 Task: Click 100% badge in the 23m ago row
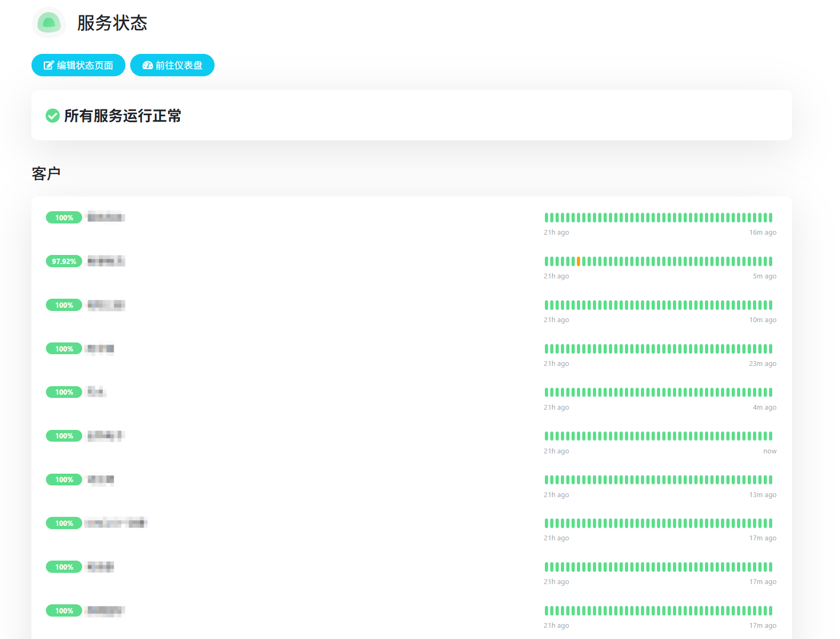click(64, 349)
